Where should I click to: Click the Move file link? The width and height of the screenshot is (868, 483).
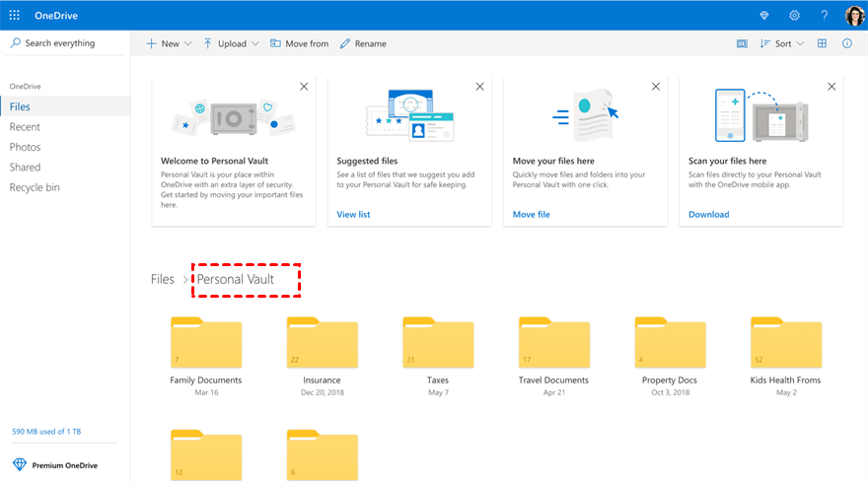point(531,214)
